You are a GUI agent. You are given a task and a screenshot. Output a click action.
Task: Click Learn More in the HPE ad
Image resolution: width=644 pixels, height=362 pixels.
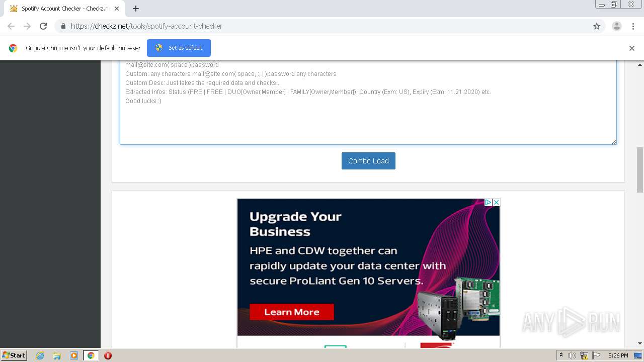[292, 312]
